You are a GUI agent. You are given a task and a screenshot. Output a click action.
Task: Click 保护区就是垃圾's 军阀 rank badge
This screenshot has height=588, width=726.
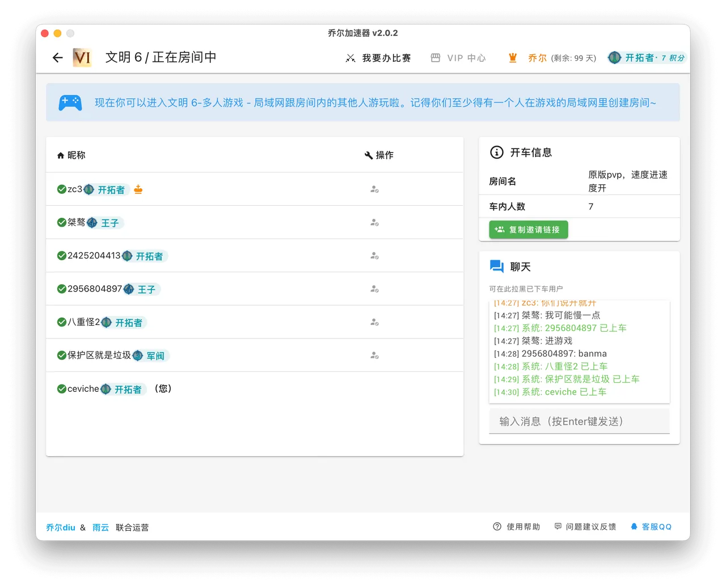click(x=151, y=356)
